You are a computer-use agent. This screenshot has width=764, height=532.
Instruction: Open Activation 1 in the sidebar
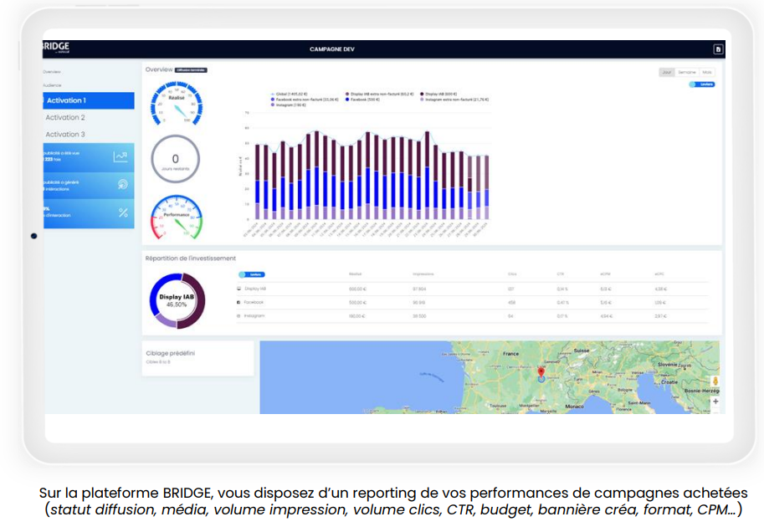pos(89,100)
